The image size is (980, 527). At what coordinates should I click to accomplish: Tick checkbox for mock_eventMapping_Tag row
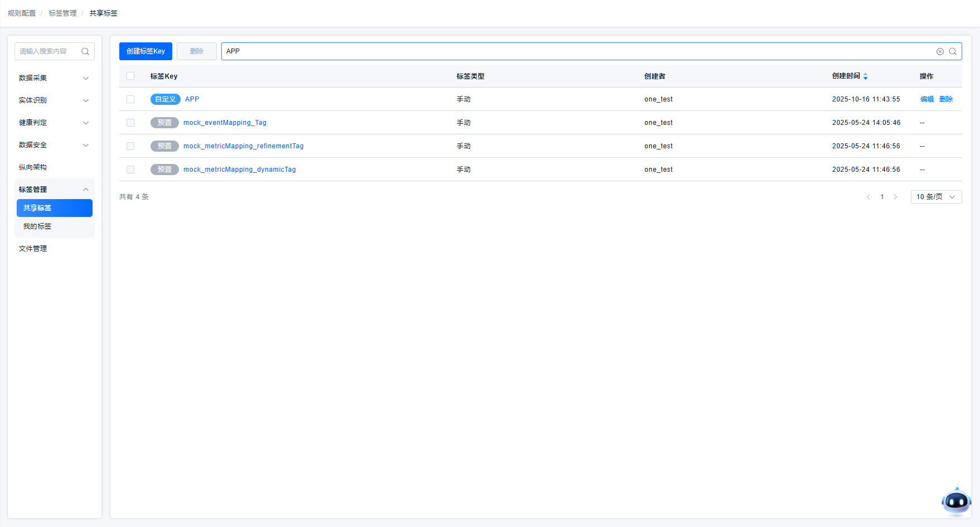pyautogui.click(x=130, y=123)
